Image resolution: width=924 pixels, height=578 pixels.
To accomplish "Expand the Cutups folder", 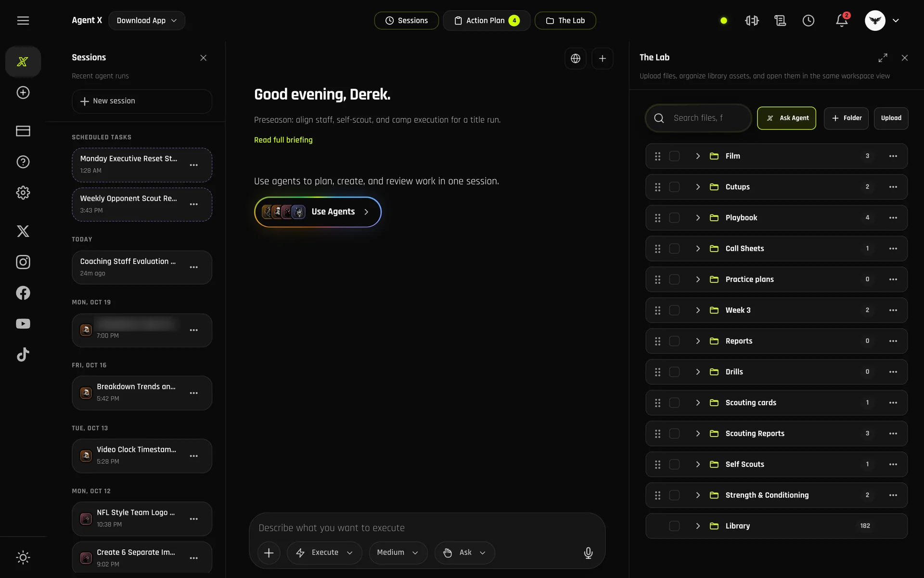I will click(698, 187).
